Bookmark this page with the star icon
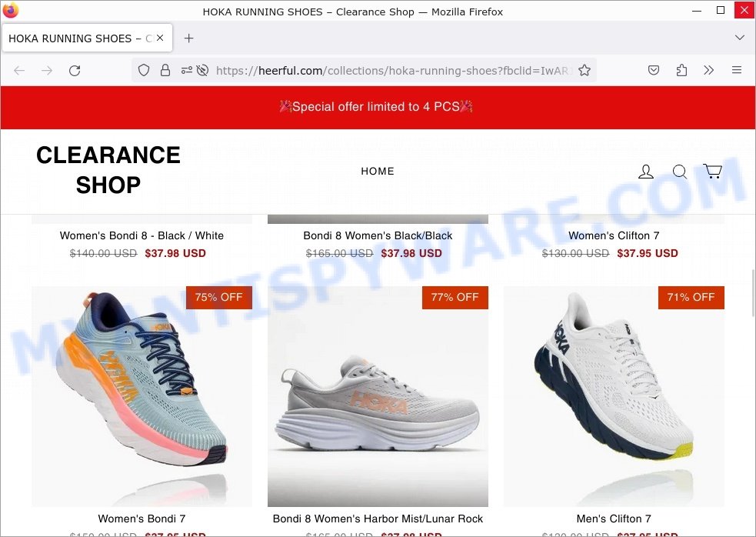This screenshot has width=756, height=537. coord(584,71)
